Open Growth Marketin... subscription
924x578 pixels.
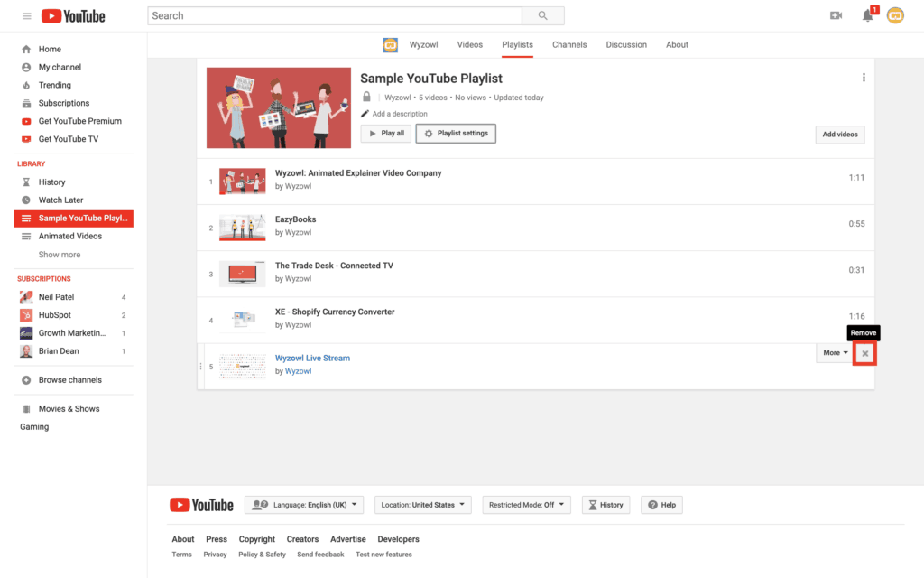(x=74, y=333)
